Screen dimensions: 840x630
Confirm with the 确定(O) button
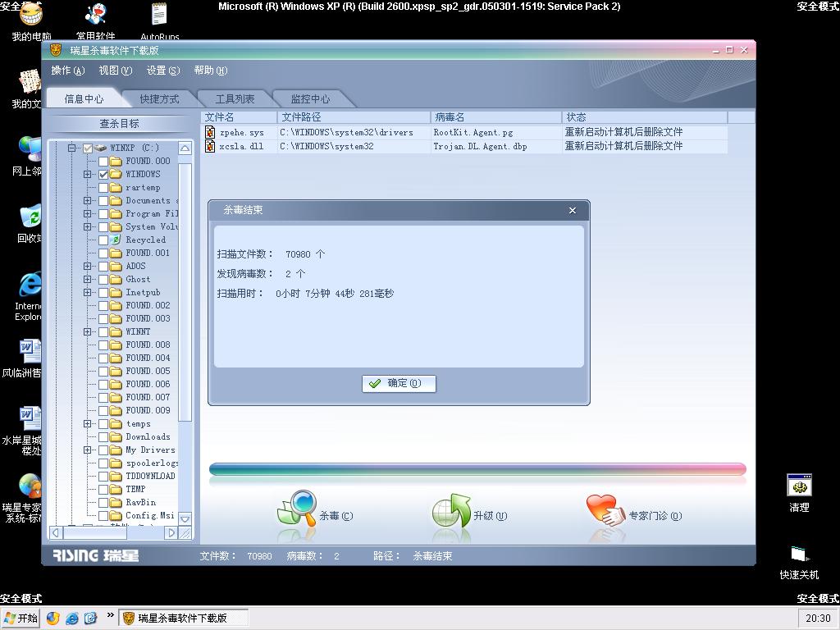click(x=399, y=384)
